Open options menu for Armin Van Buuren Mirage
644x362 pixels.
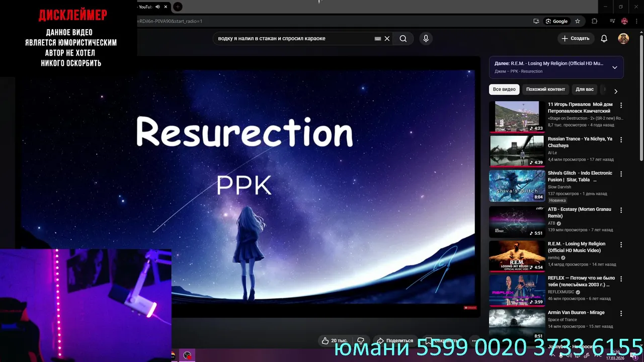pyautogui.click(x=621, y=313)
